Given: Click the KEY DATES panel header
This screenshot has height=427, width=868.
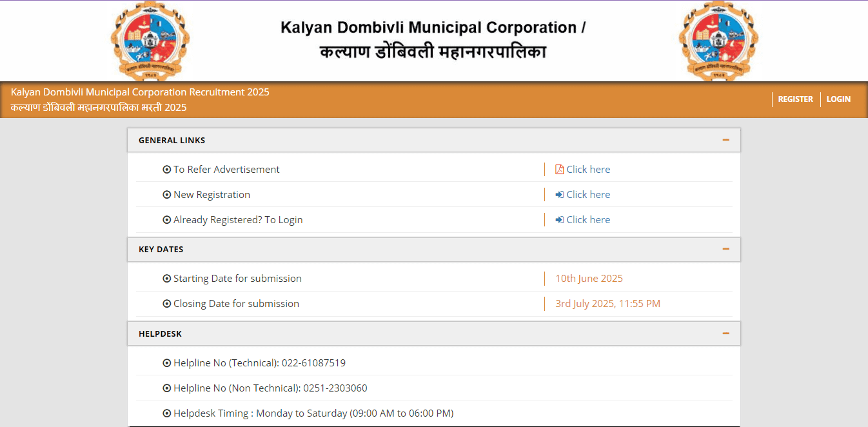Looking at the screenshot, I should [x=161, y=249].
